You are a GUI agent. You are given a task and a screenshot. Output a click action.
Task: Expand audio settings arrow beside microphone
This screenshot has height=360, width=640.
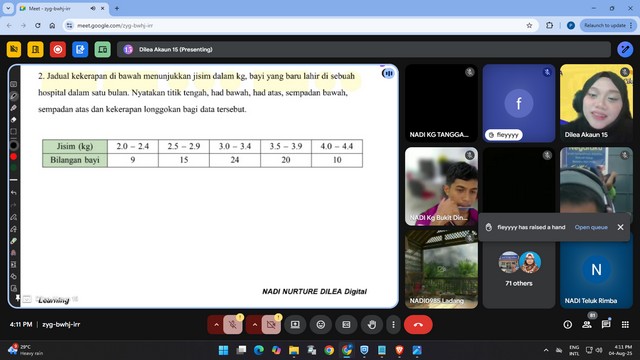tap(216, 324)
